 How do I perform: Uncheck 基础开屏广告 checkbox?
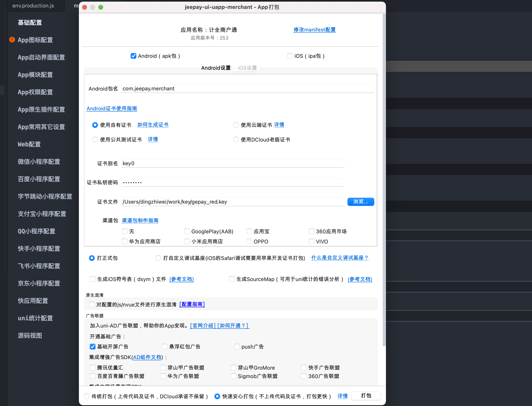[x=93, y=347]
